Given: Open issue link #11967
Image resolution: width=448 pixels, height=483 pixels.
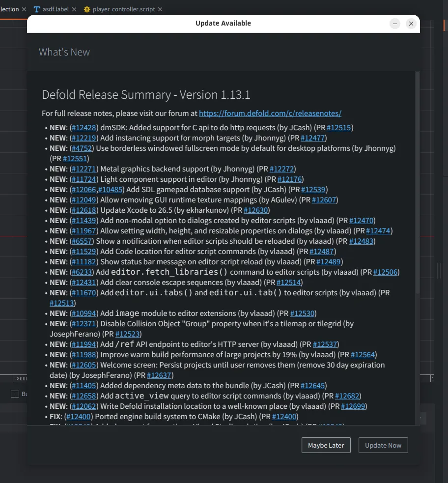Looking at the screenshot, I should 84,231.
